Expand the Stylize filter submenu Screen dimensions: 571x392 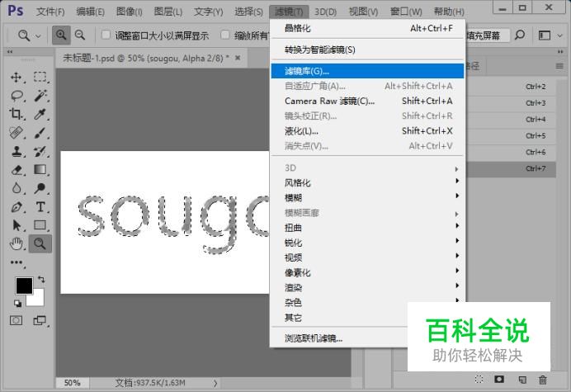(367, 182)
